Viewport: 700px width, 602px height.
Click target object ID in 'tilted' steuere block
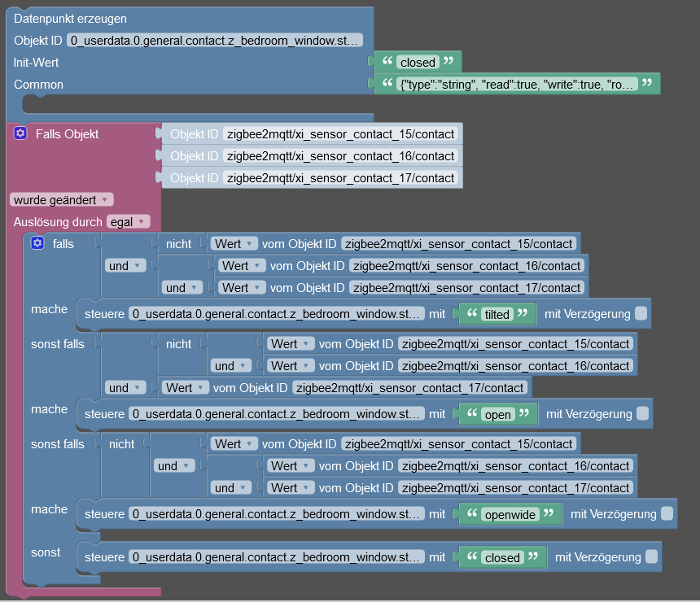tap(278, 314)
